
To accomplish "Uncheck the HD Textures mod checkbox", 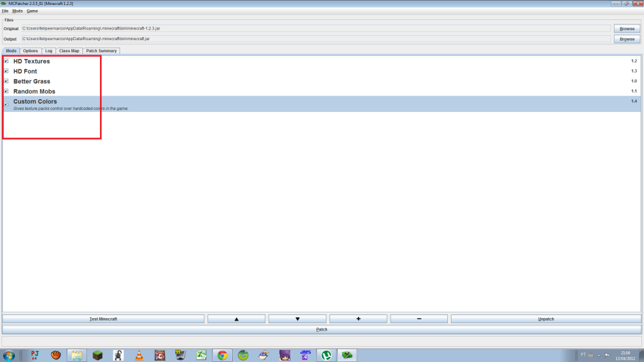I will pyautogui.click(x=6, y=61).
